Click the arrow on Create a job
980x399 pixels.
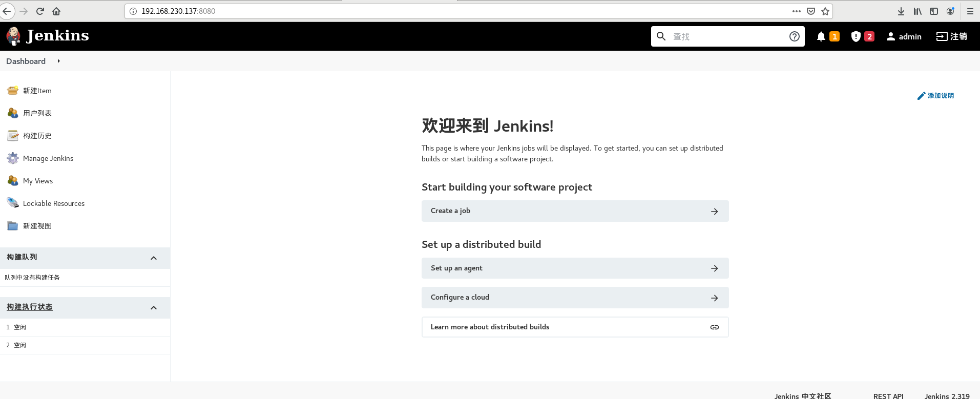pyautogui.click(x=715, y=212)
